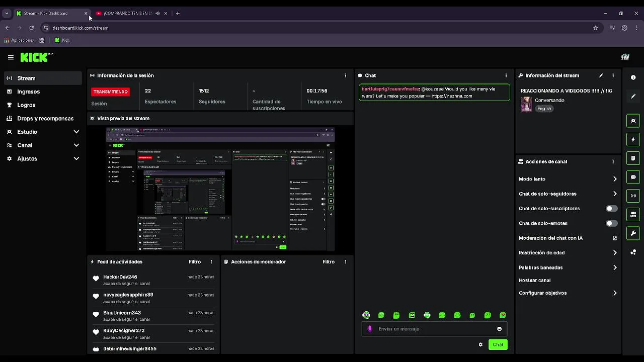Click RubyDesigner272 in the activity feed
644x362 pixels.
tap(124, 331)
